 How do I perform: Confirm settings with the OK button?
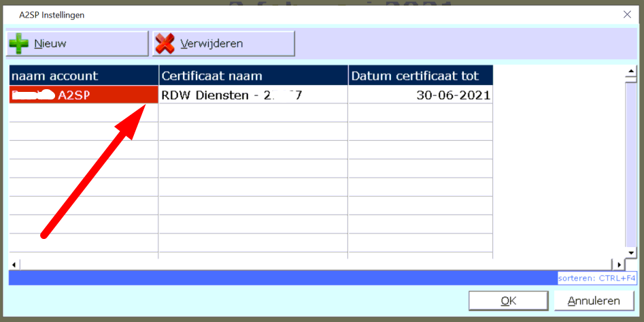[x=509, y=301]
